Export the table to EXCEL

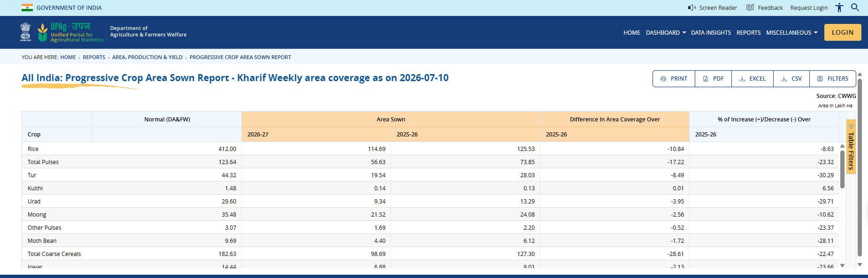click(753, 79)
